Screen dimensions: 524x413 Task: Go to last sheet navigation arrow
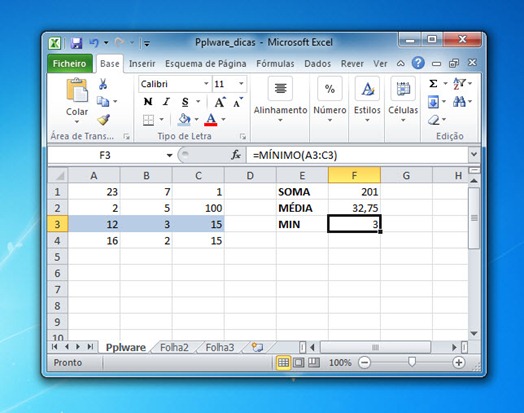90,347
